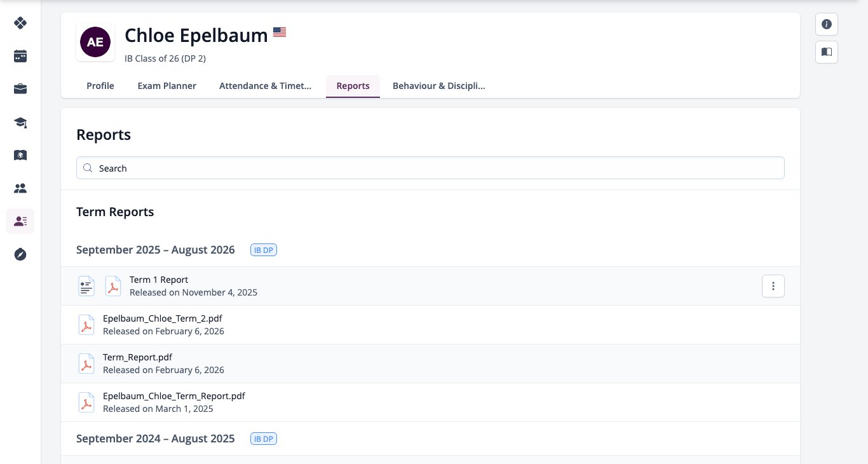The image size is (868, 464).
Task: Open Term 1 Report three-dot options menu
Action: [773, 286]
